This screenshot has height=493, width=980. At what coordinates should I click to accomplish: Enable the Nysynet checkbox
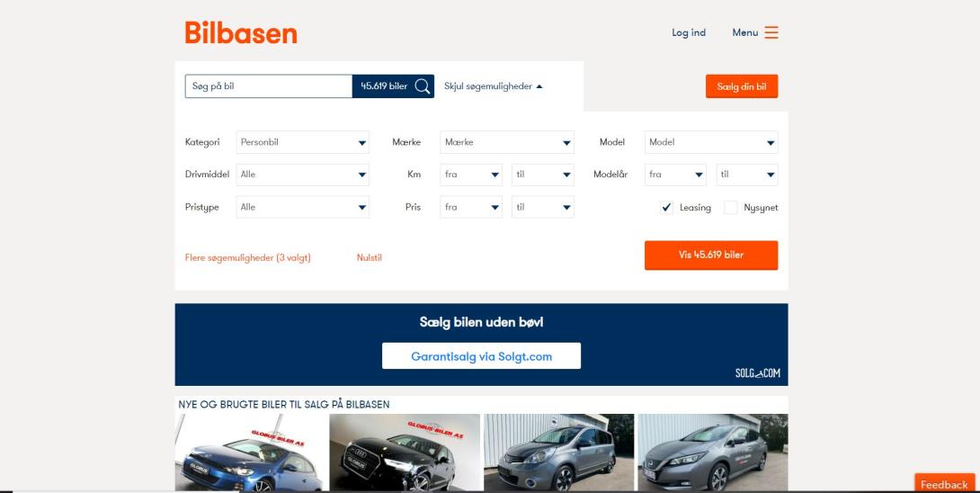click(731, 207)
